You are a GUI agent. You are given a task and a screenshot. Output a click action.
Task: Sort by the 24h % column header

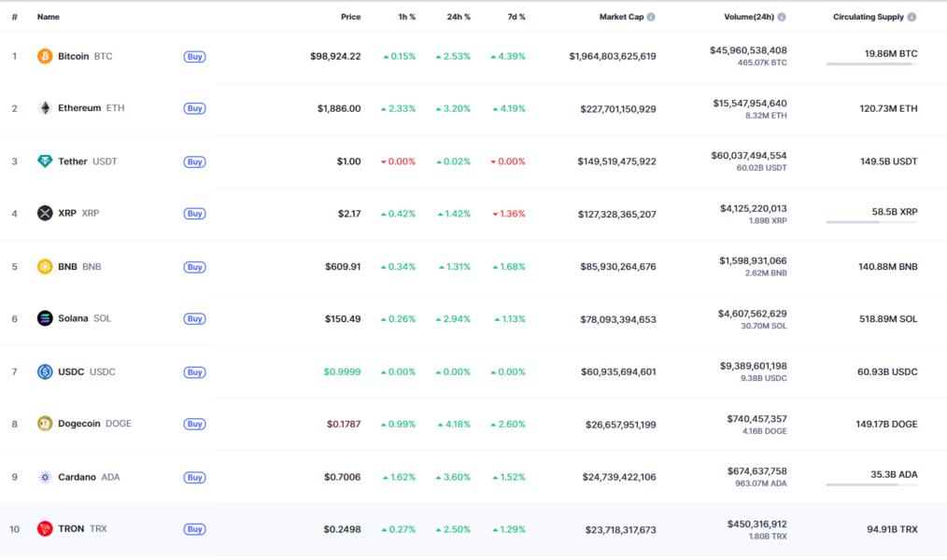459,17
